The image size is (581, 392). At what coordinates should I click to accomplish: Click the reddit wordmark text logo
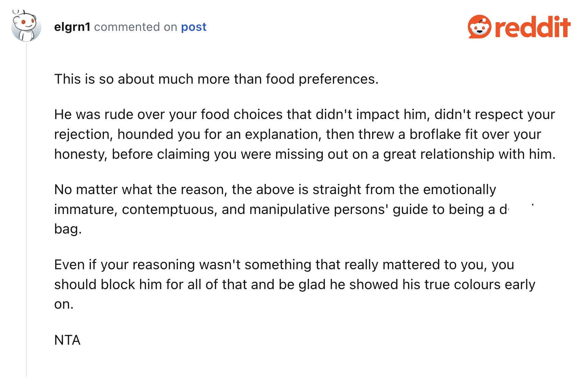pyautogui.click(x=533, y=27)
